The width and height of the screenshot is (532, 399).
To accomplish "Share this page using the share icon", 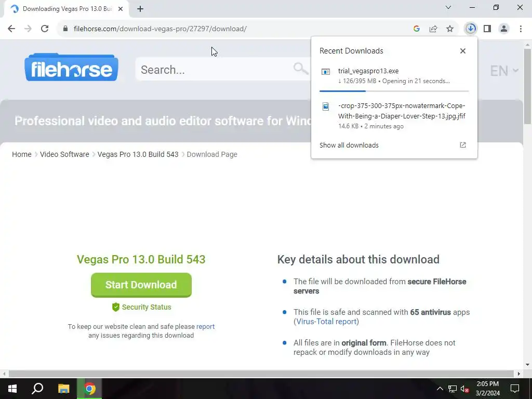I will coord(433,29).
